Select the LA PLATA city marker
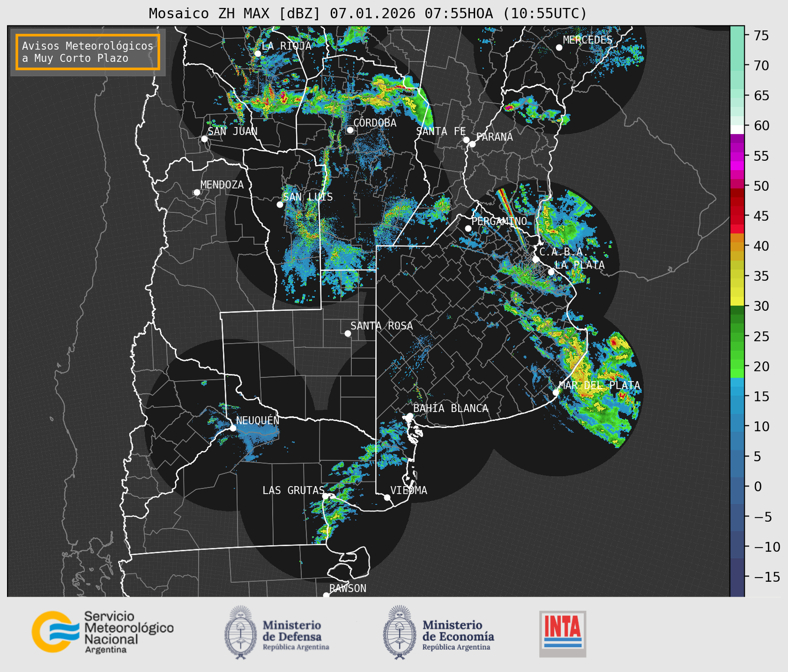Image resolution: width=788 pixels, height=672 pixels. pos(551,272)
